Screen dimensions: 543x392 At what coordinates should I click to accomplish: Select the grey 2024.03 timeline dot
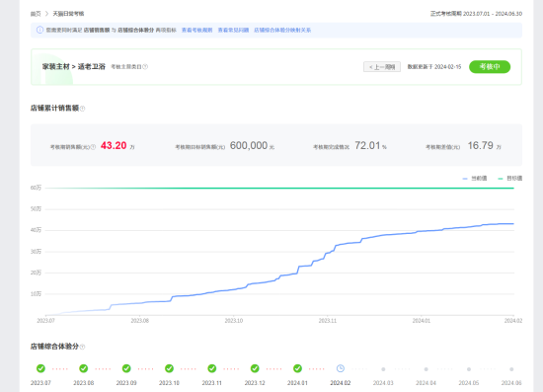tap(383, 369)
